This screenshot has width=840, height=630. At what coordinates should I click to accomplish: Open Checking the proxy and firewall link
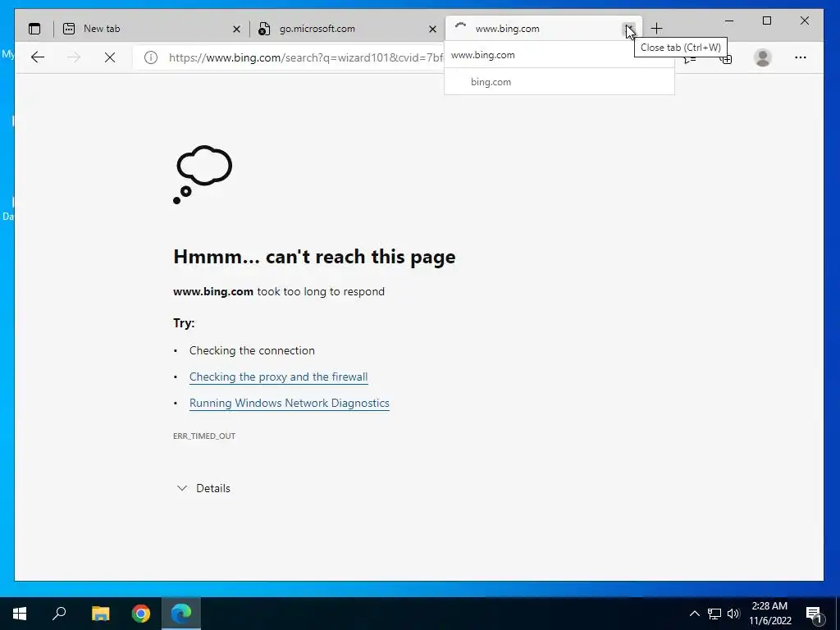point(279,377)
